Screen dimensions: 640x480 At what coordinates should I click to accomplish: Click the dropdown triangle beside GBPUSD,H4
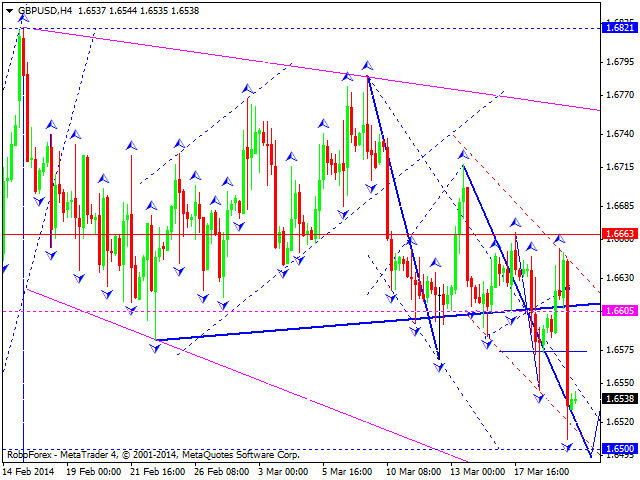(10, 11)
